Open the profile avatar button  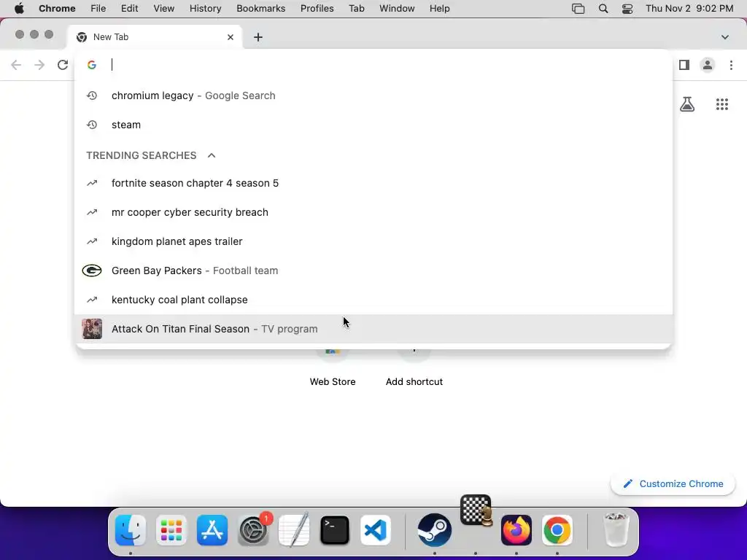[x=708, y=65]
